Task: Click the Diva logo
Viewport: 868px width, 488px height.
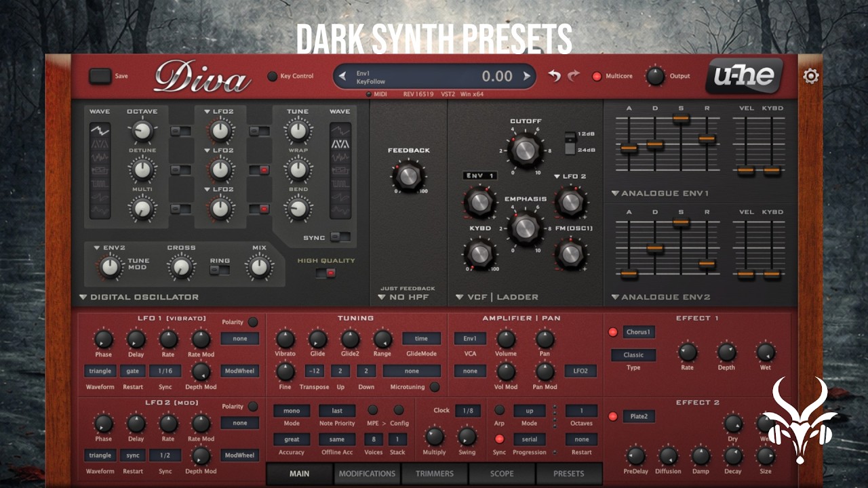Action: click(x=202, y=77)
